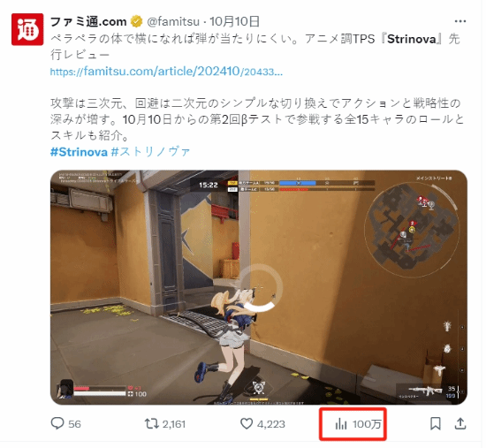Click the Famitsu red profile avatar
This screenshot has height=448, width=486.
pyautogui.click(x=27, y=29)
